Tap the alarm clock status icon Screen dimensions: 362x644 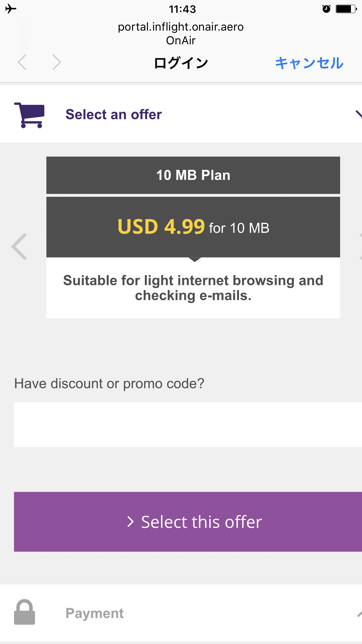[x=326, y=9]
